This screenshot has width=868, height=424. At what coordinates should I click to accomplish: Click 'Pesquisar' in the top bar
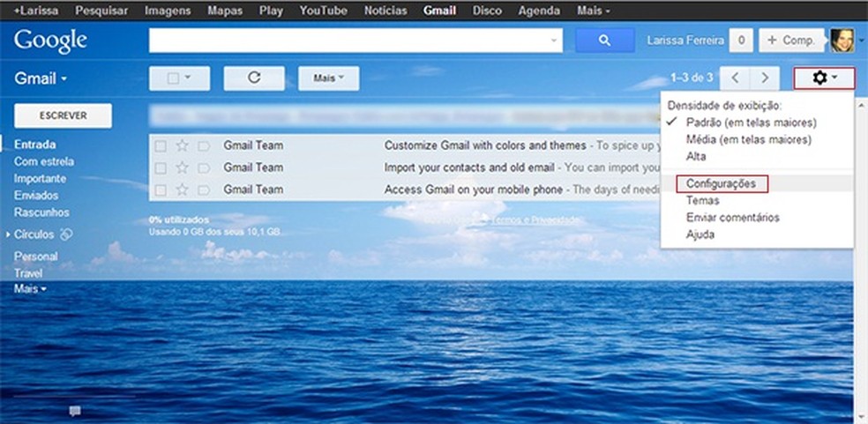pyautogui.click(x=101, y=11)
